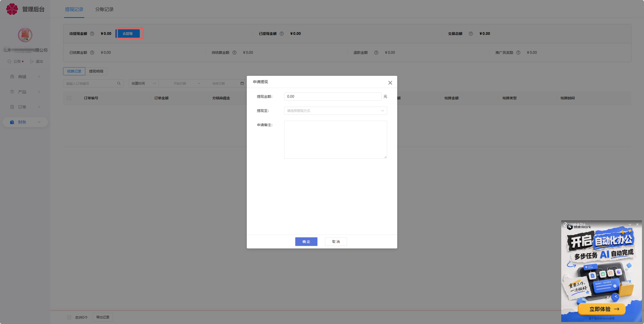Click the question icon beside 交易总额
Viewport: 644px width, 324px height.
471,34
